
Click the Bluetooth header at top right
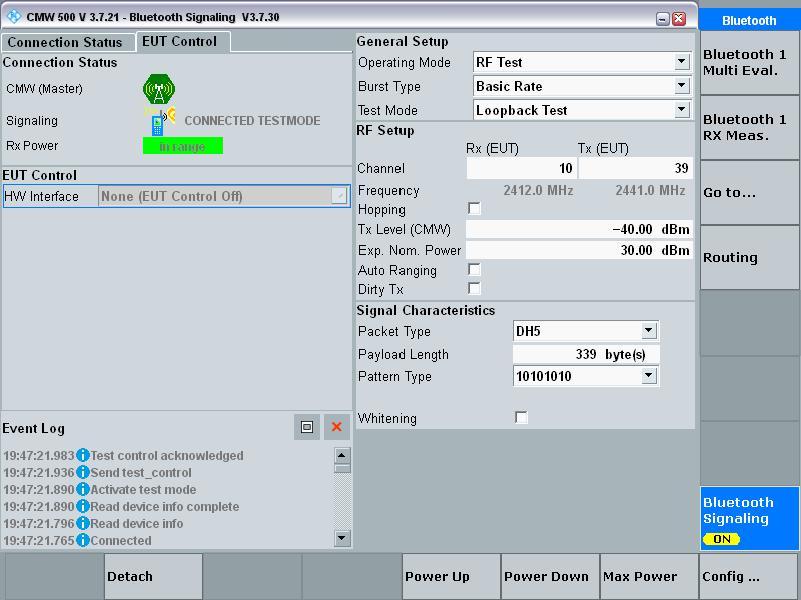tap(749, 20)
